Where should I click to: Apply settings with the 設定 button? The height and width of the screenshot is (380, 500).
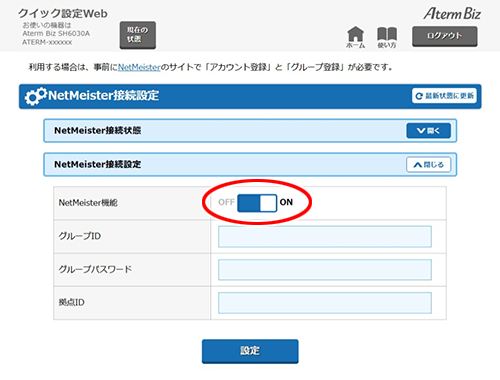[250, 351]
